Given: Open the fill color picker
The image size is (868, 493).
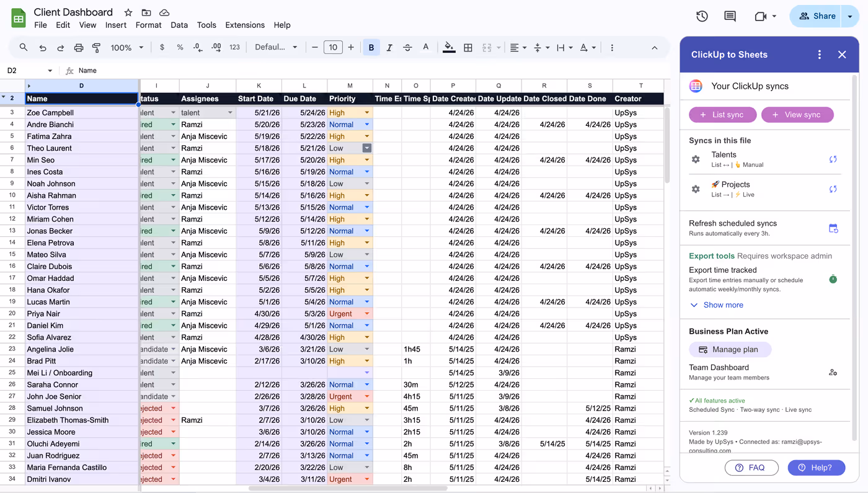Looking at the screenshot, I should (x=449, y=48).
